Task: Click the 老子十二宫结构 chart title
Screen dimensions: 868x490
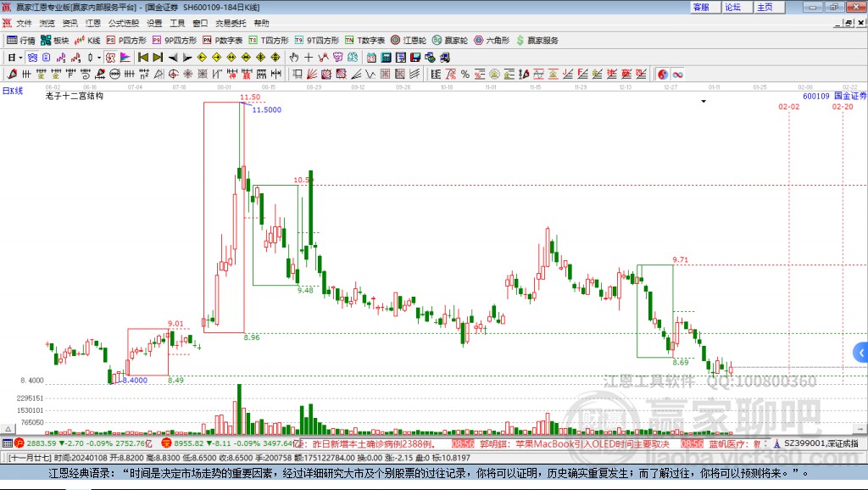Action: click(75, 96)
